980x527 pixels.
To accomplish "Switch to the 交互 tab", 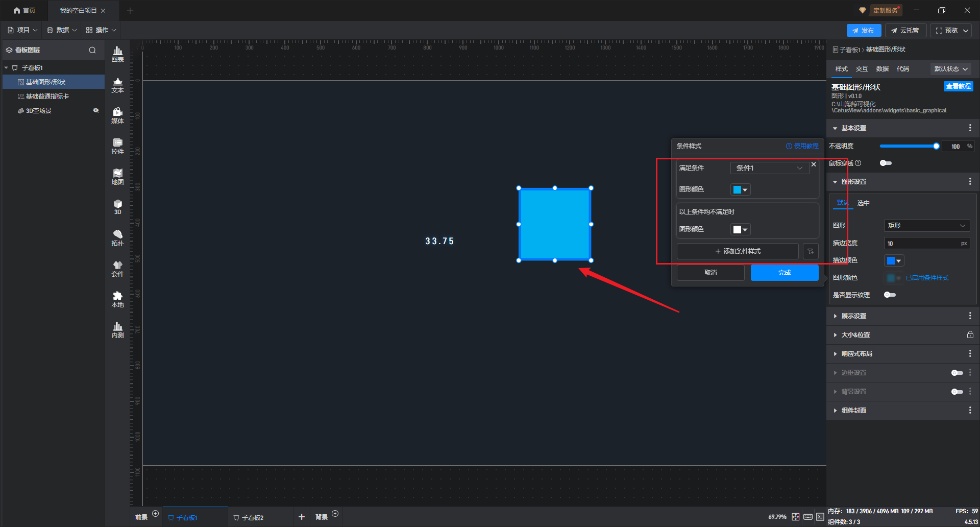I will point(862,69).
